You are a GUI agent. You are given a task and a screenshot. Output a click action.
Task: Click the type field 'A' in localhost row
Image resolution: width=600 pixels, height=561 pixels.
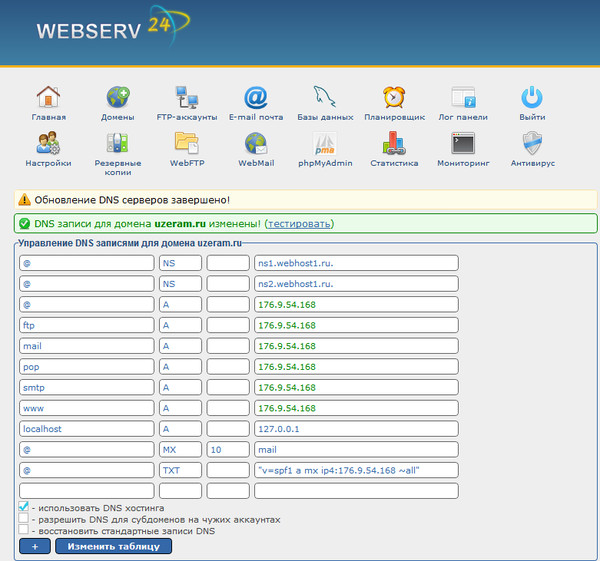point(181,429)
